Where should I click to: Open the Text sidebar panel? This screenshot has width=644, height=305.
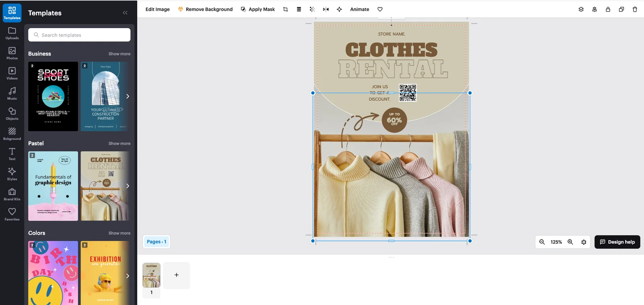point(12,154)
